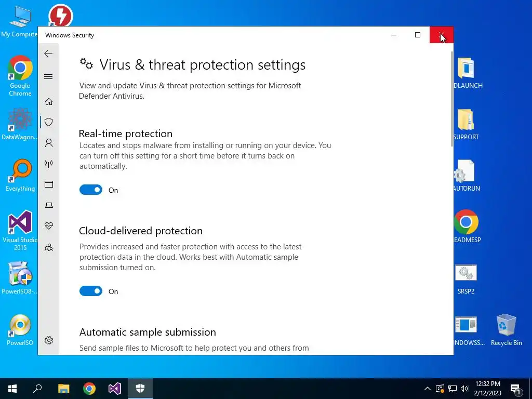Viewport: 532px width, 399px height.
Task: Open Firewall & network protection antenna icon
Action: [49, 164]
